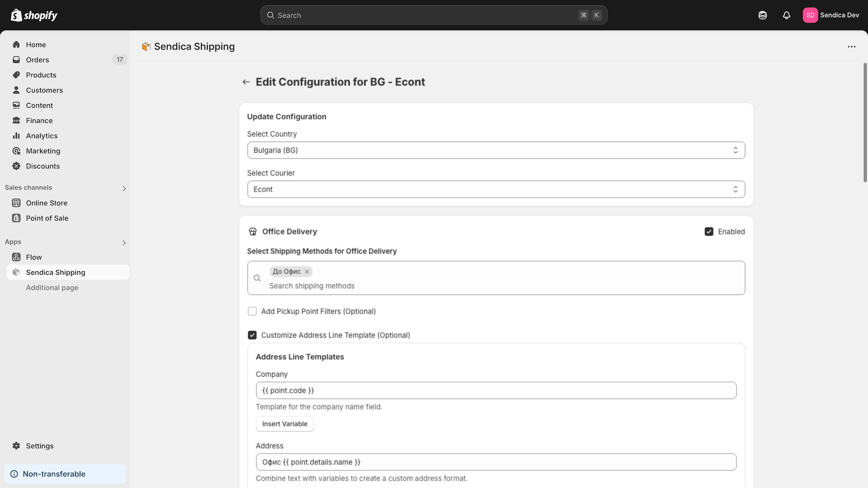Open the Select Country dropdown
This screenshot has width=868, height=488.
pos(496,150)
